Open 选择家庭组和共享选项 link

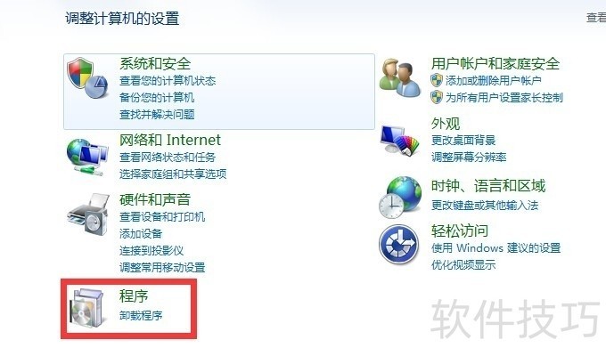173,174
